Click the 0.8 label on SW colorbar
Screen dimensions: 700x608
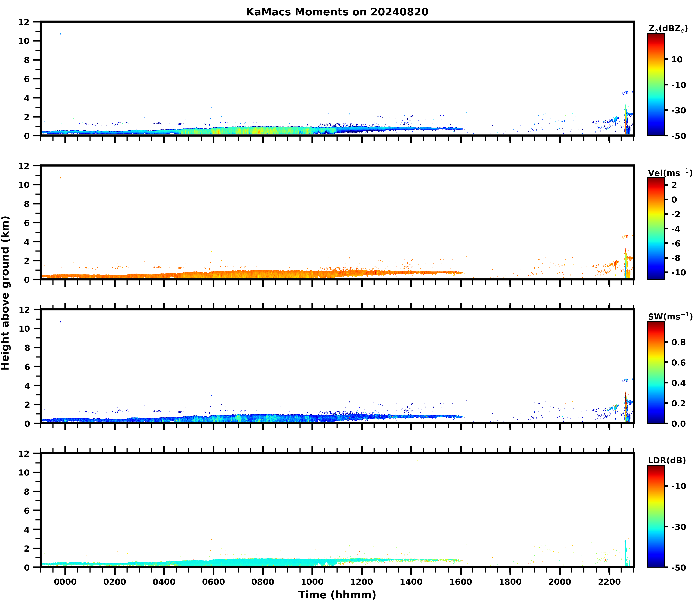tap(678, 342)
